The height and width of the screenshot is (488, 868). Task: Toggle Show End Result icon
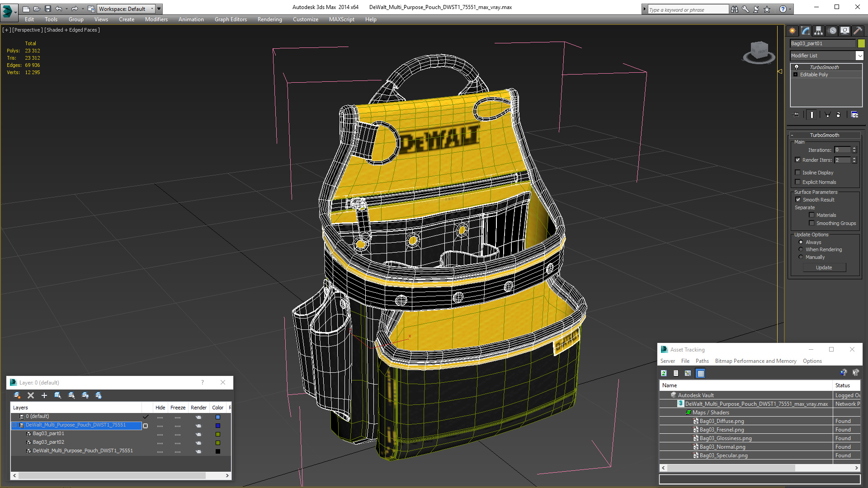click(812, 115)
